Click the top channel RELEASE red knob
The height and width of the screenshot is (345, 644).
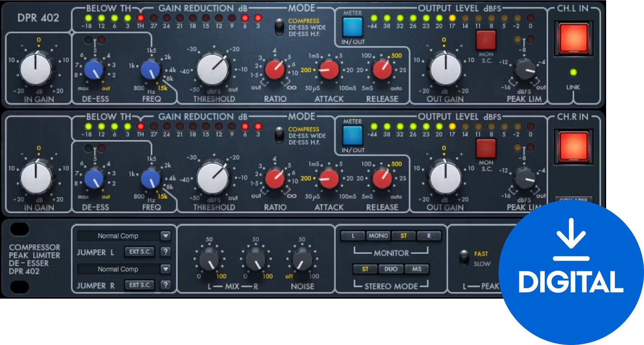pyautogui.click(x=382, y=70)
